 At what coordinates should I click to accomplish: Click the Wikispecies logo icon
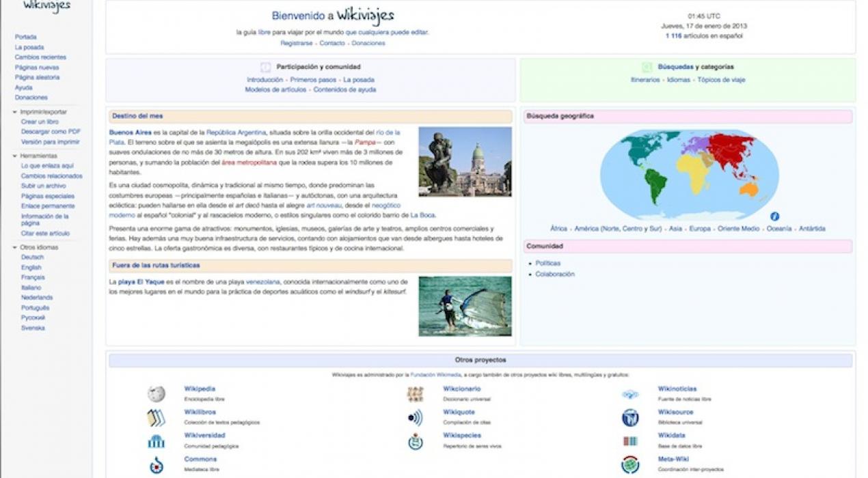pos(415,441)
